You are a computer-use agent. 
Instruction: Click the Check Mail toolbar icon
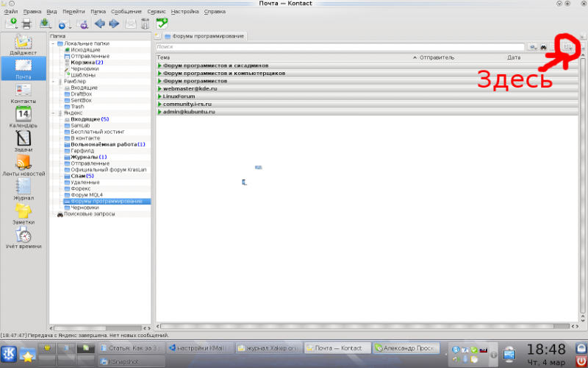pos(46,24)
